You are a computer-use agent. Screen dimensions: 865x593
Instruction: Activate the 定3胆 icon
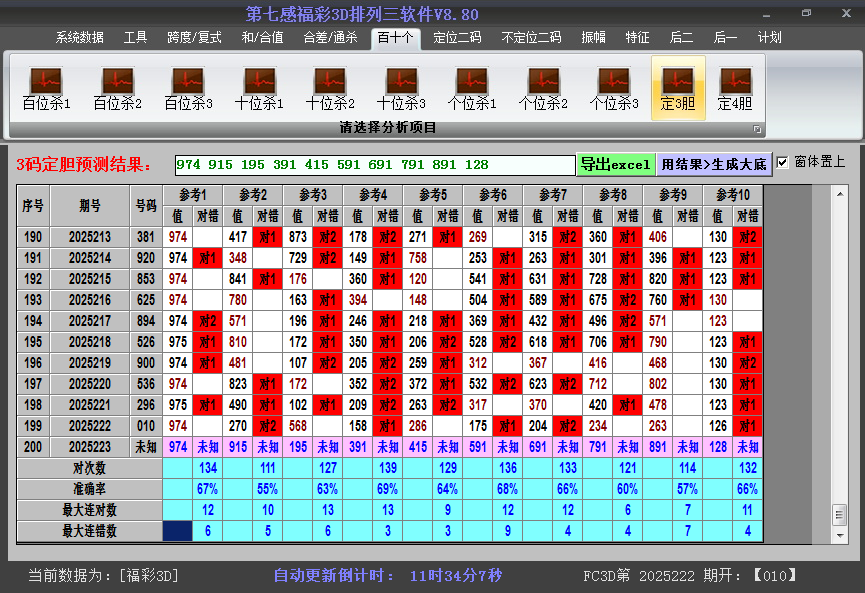[678, 88]
